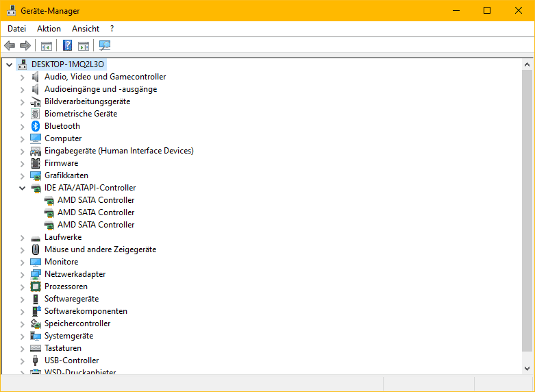The height and width of the screenshot is (392, 535).
Task: Click the Netzwerkadapter network icon
Action: pos(36,274)
